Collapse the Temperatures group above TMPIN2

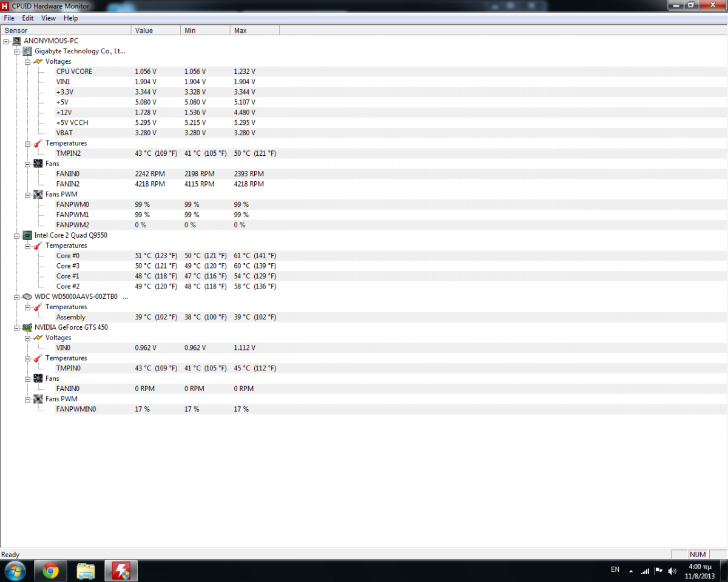pyautogui.click(x=27, y=144)
